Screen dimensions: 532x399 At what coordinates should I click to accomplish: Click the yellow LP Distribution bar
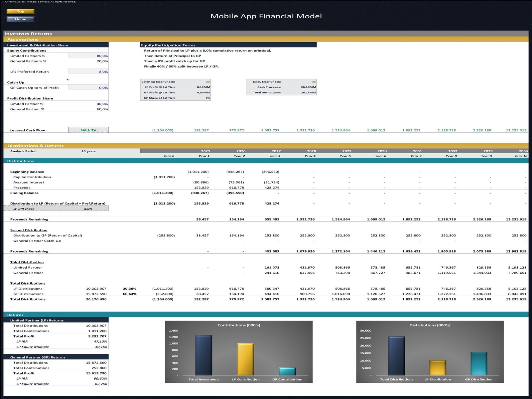(x=438, y=368)
